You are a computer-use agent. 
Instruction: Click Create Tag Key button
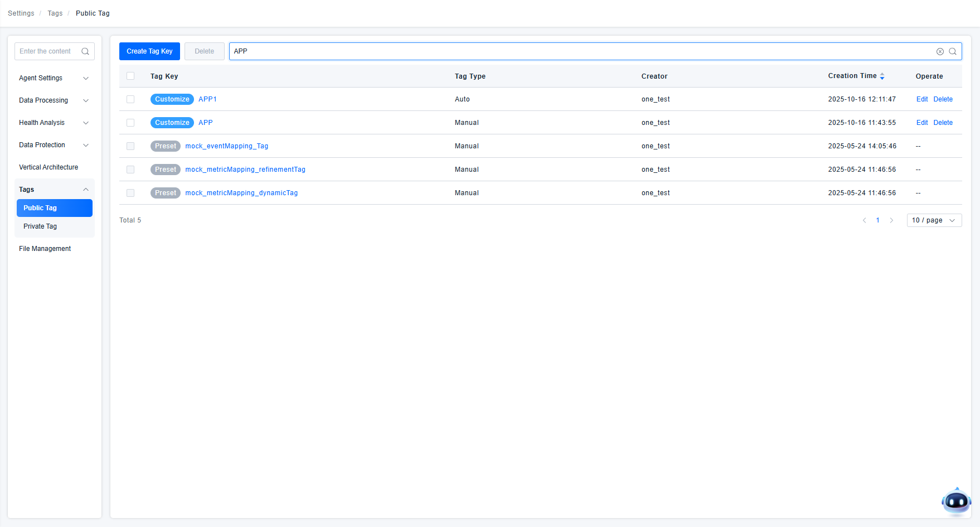click(149, 51)
